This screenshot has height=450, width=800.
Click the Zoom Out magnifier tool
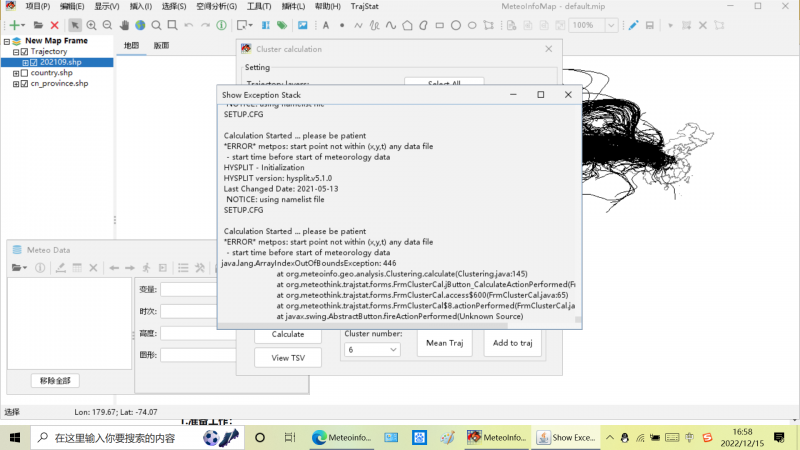pos(107,24)
